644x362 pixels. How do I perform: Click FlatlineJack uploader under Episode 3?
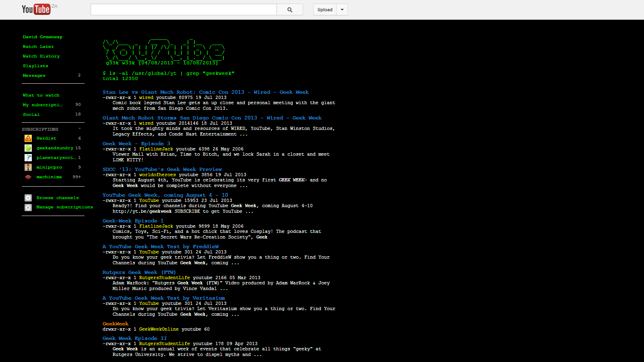156,149
